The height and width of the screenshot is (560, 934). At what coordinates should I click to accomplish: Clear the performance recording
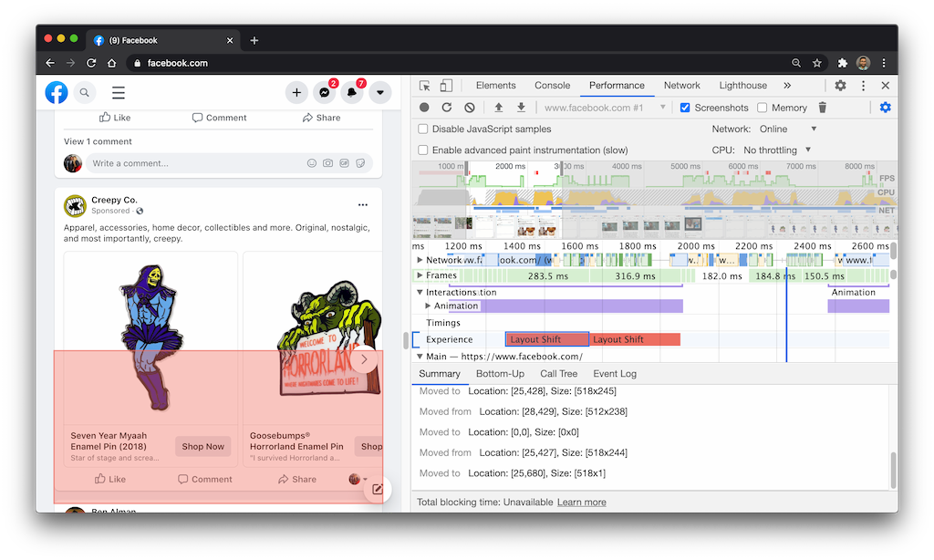[470, 108]
